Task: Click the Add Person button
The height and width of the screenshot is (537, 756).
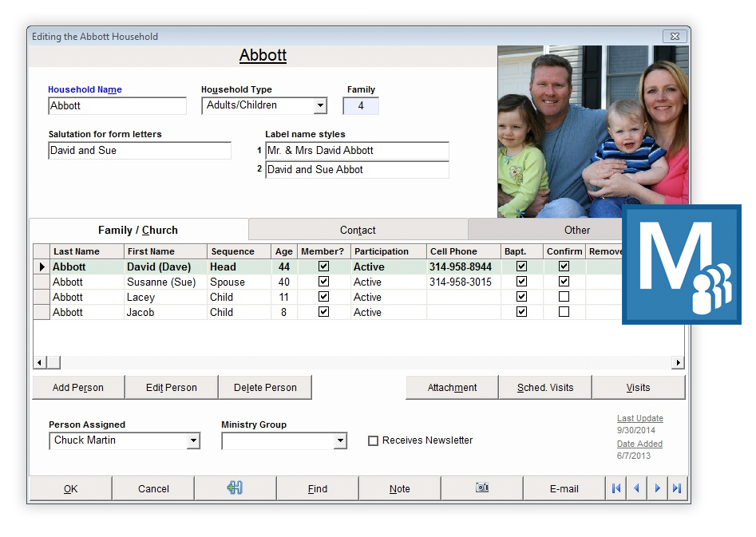Action: tap(77, 387)
